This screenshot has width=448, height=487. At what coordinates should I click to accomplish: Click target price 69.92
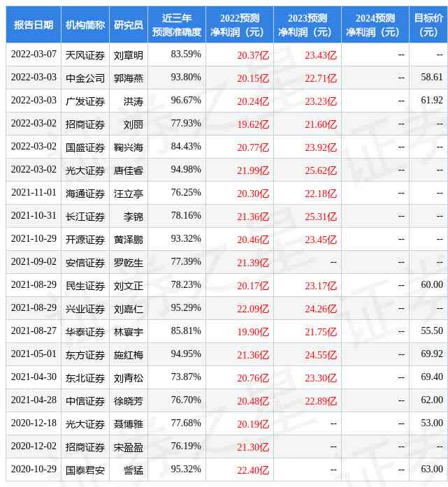tap(431, 354)
